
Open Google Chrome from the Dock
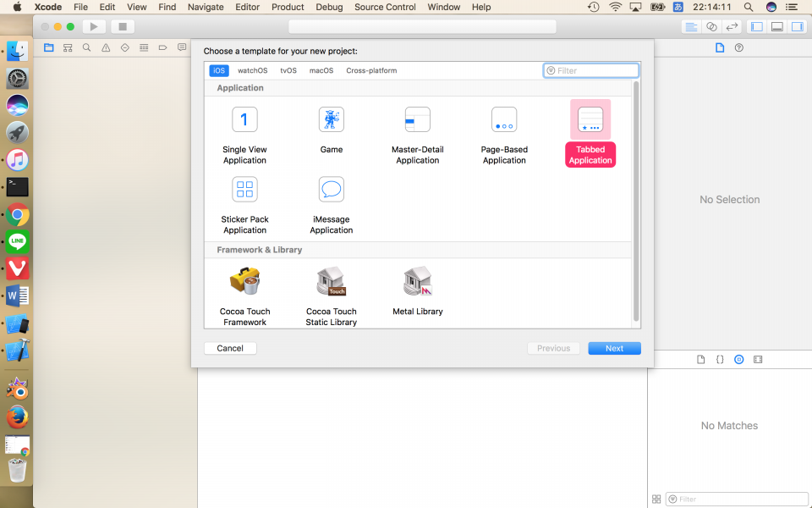pos(17,214)
